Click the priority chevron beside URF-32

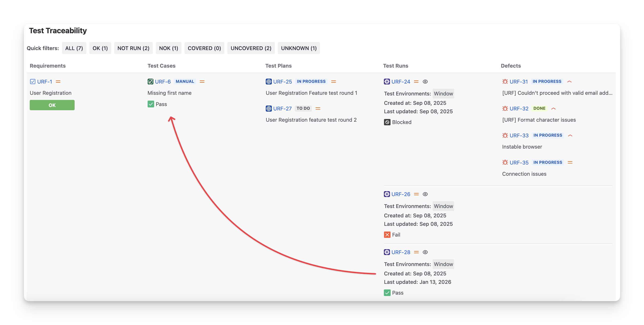click(x=553, y=109)
